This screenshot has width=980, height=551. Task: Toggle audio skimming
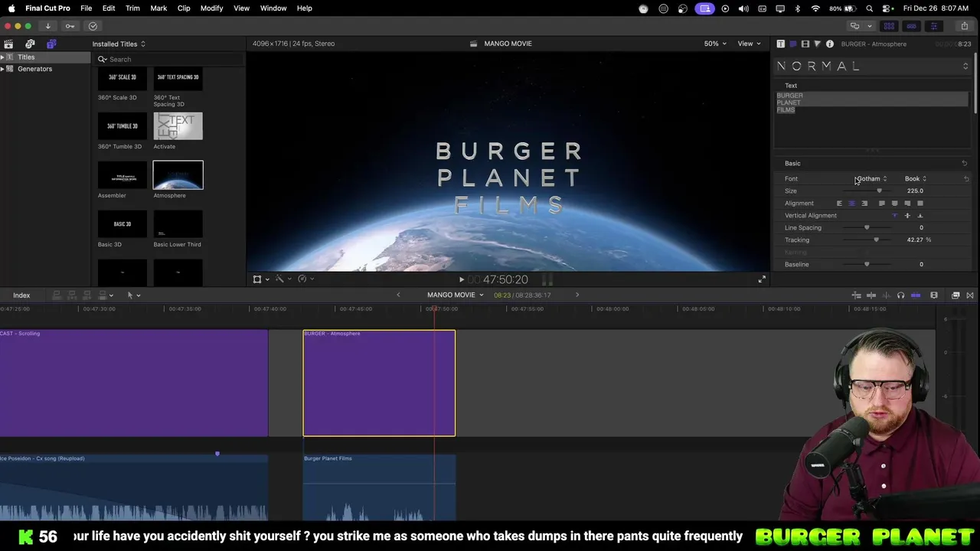point(886,295)
